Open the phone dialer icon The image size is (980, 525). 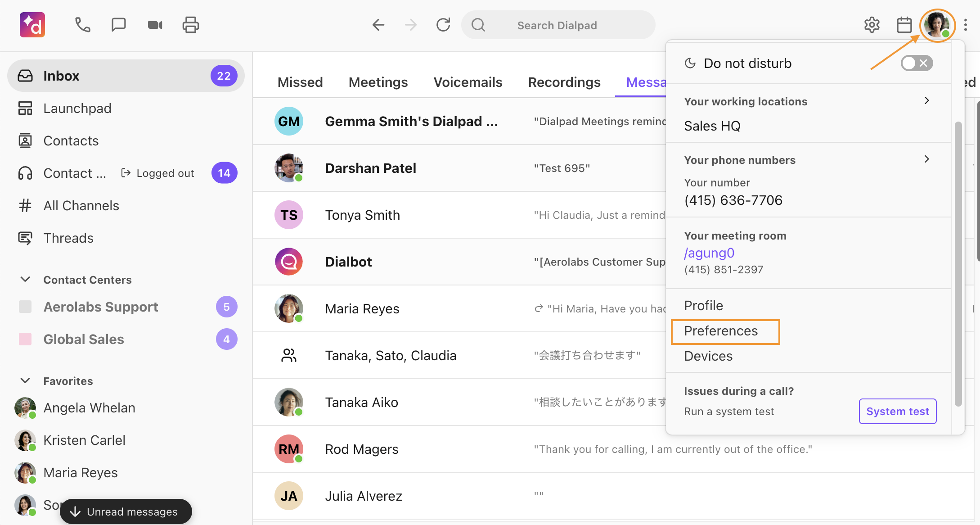tap(82, 25)
